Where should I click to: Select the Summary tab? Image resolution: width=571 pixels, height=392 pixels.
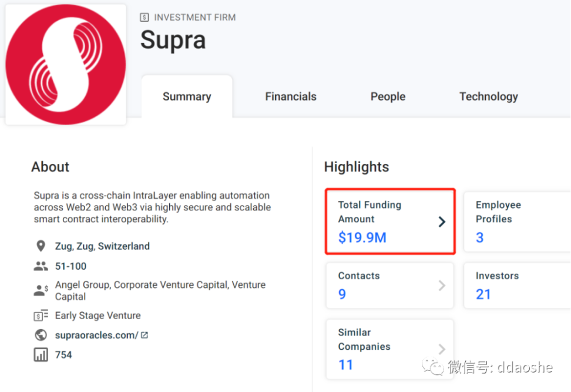tap(187, 96)
